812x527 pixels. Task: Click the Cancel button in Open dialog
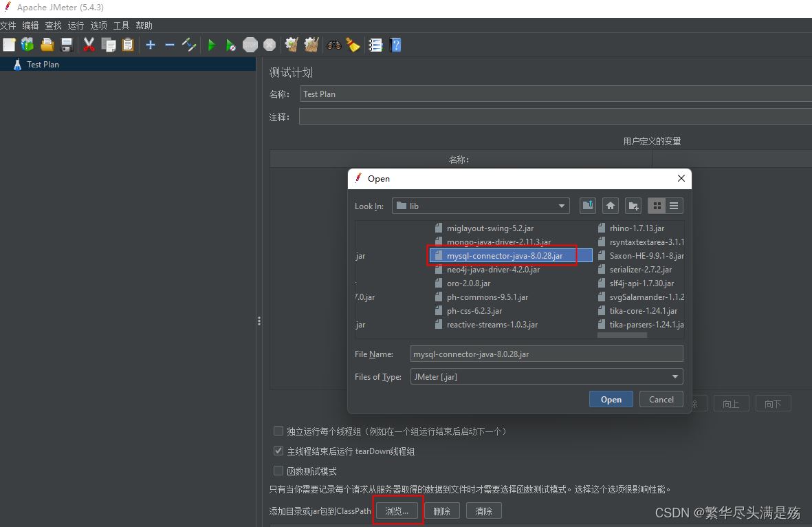coord(661,399)
